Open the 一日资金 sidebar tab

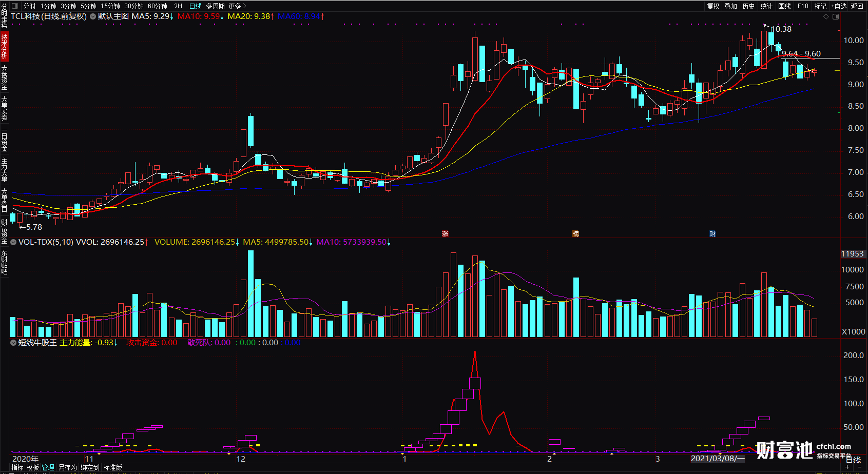4,139
